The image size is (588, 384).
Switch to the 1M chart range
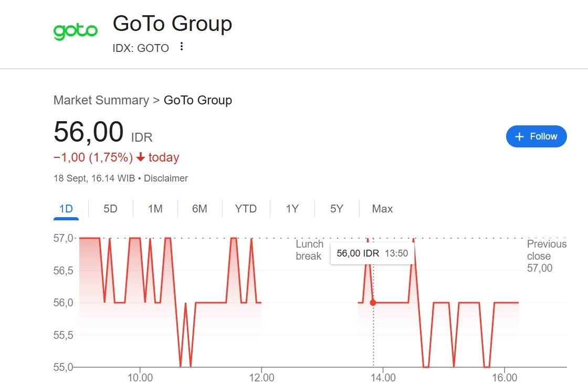click(x=155, y=209)
